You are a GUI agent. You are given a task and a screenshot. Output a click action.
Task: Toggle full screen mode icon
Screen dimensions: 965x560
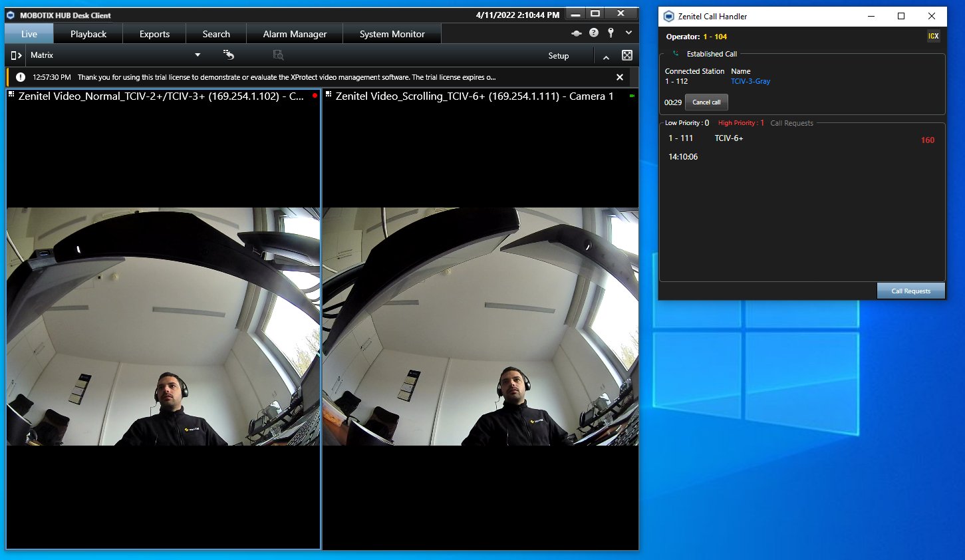(x=626, y=55)
